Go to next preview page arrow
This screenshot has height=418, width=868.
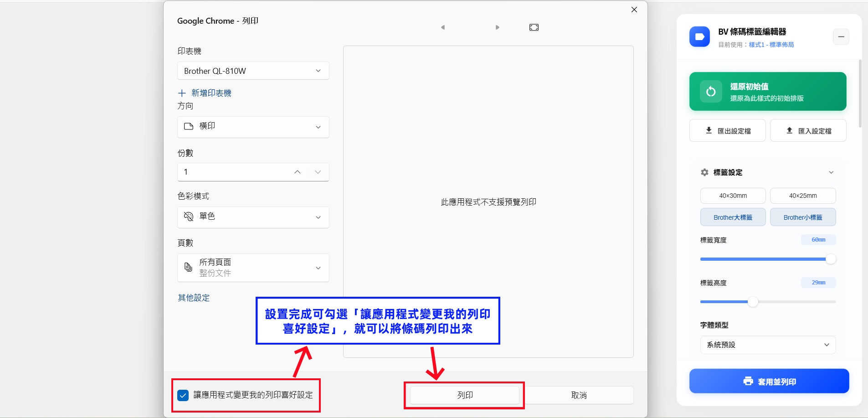tap(498, 27)
